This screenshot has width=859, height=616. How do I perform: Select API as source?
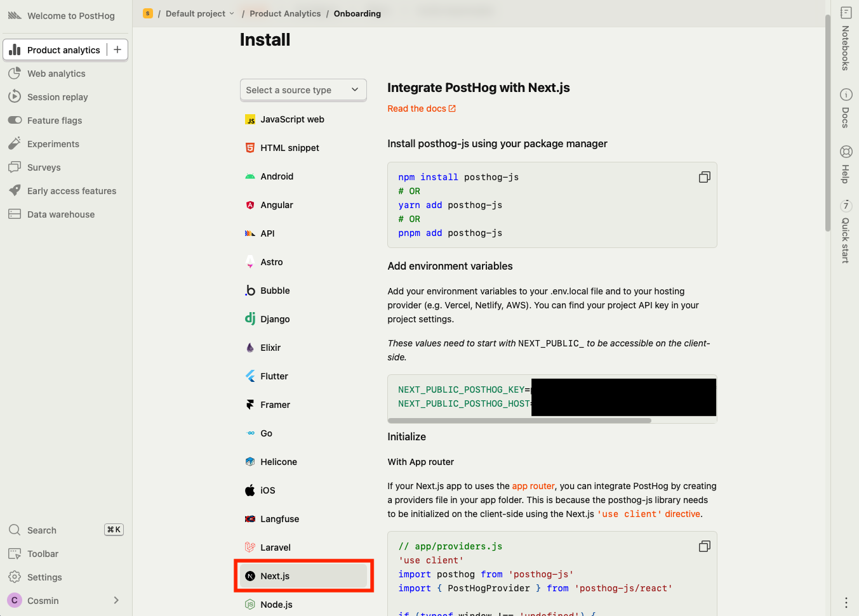pos(303,233)
